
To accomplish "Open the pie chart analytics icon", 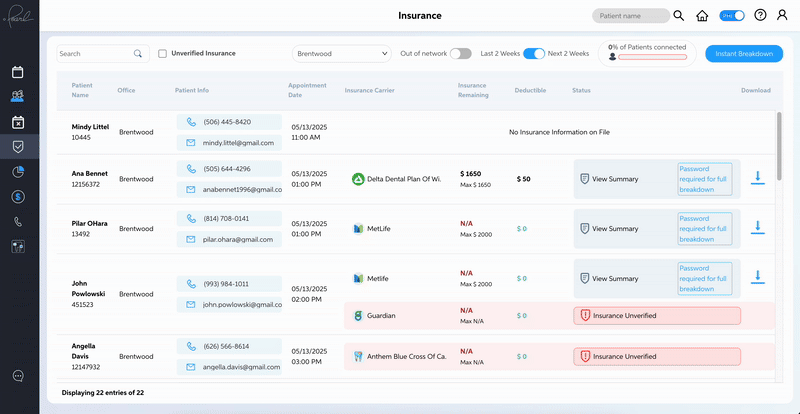I will tap(18, 172).
